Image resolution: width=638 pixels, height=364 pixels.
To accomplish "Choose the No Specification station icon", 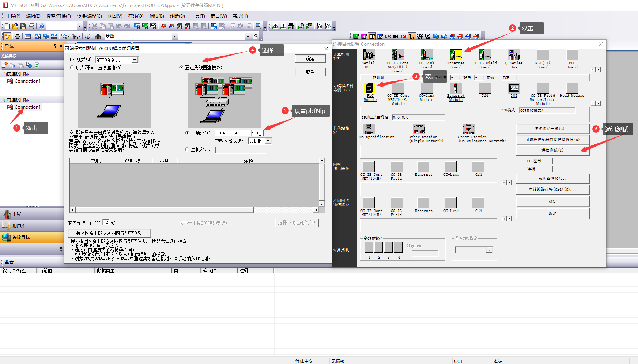I will [369, 129].
